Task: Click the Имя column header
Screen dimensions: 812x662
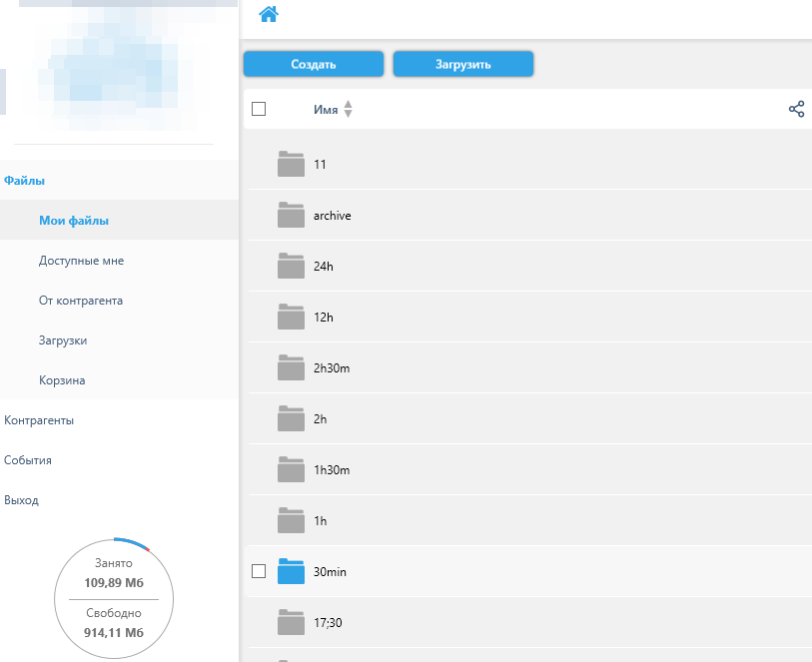Action: [326, 109]
